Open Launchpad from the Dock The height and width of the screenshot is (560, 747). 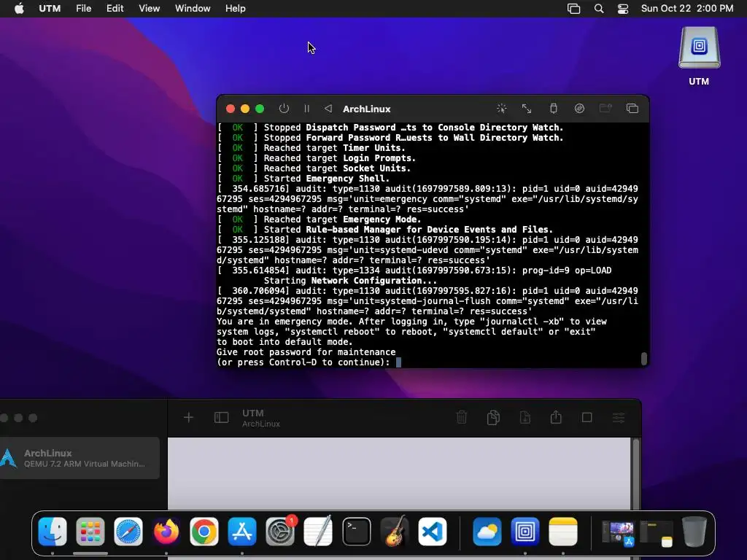90,532
